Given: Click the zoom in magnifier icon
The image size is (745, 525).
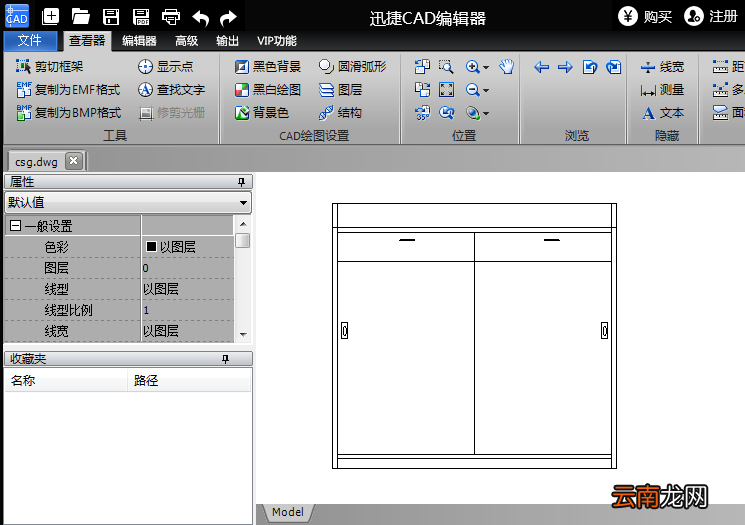Looking at the screenshot, I should 472,67.
